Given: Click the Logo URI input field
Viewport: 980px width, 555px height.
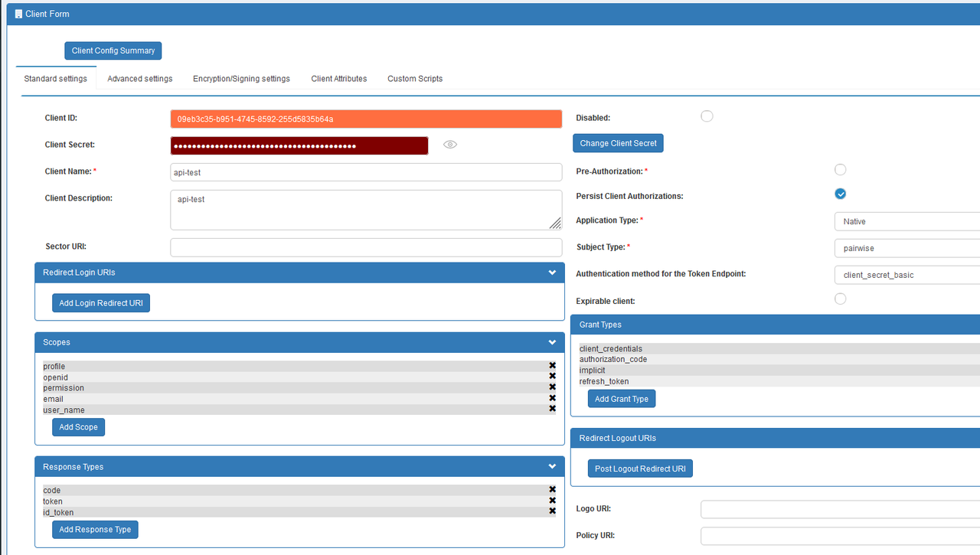Looking at the screenshot, I should (840, 510).
